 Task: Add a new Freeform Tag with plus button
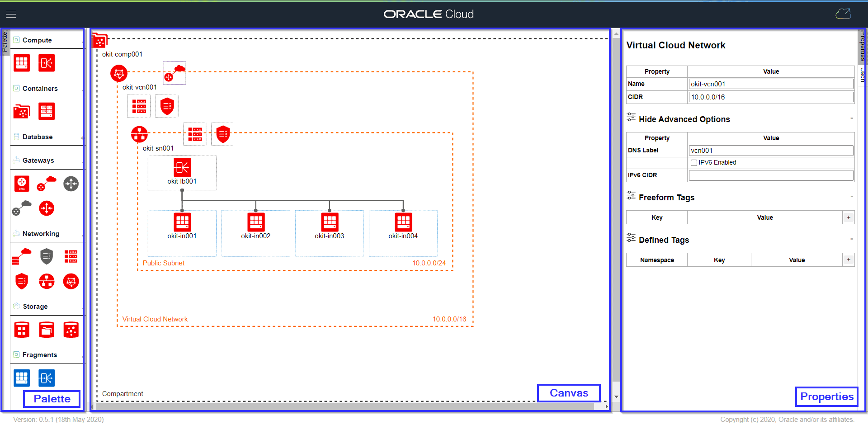pos(849,217)
